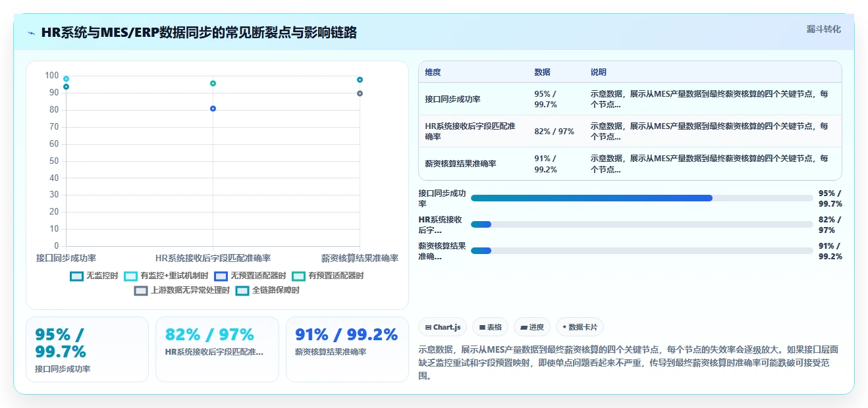This screenshot has height=408, width=868.
Task: Click the gray data point near 90 for 薪资核算结果准确率
Action: tap(360, 93)
